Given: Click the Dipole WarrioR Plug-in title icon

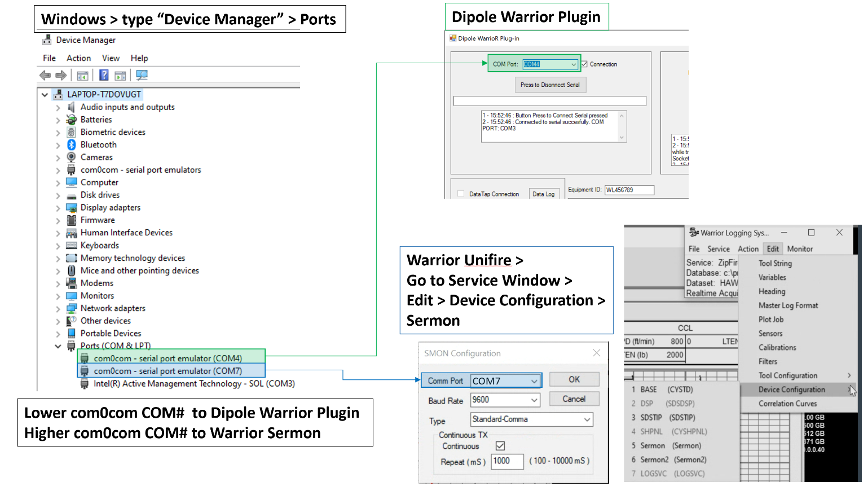Looking at the screenshot, I should [452, 38].
